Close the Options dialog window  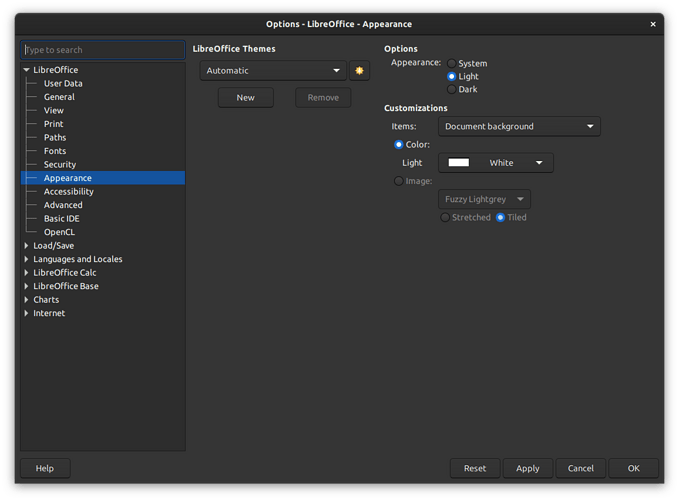click(x=653, y=24)
